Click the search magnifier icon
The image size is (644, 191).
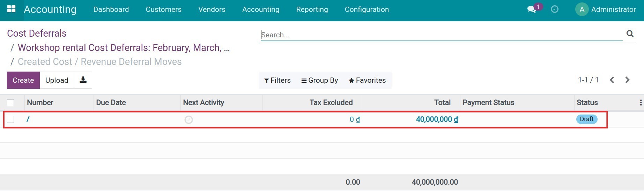pyautogui.click(x=630, y=34)
